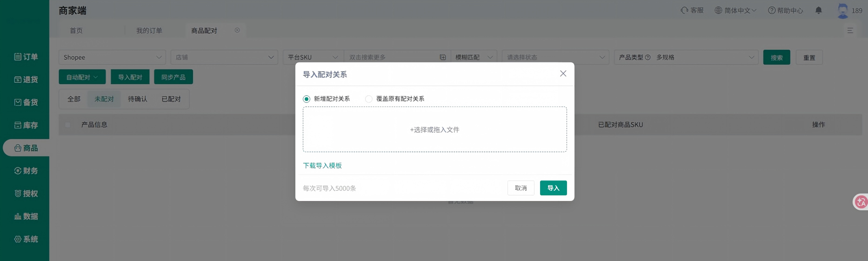Open the 多规格 product type dropdown

(705, 57)
